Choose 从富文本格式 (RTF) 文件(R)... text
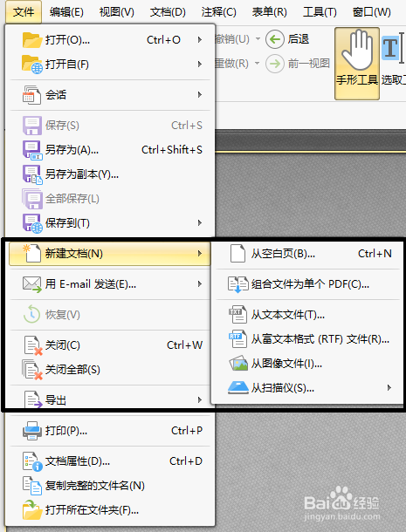406x532 pixels. (320, 339)
